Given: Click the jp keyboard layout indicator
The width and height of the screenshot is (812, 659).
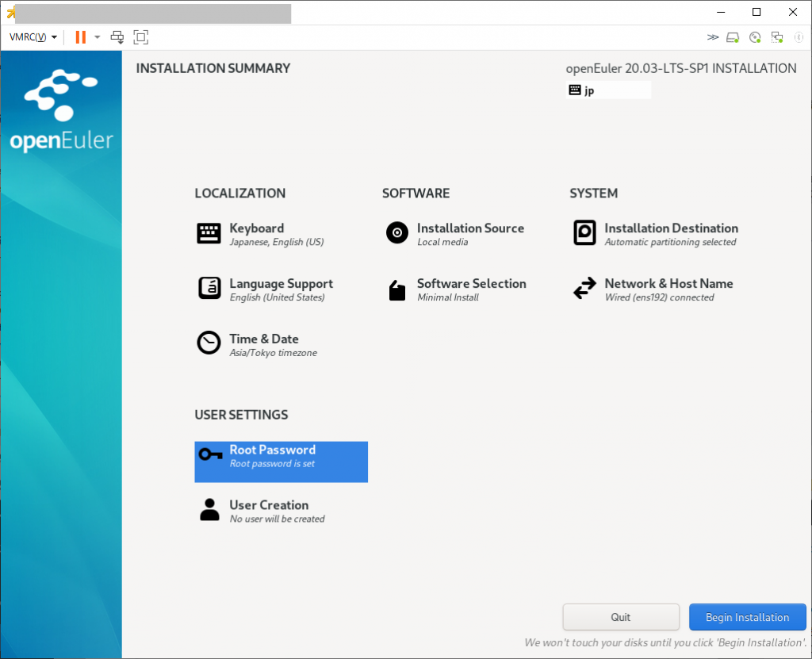Looking at the screenshot, I should pyautogui.click(x=608, y=90).
